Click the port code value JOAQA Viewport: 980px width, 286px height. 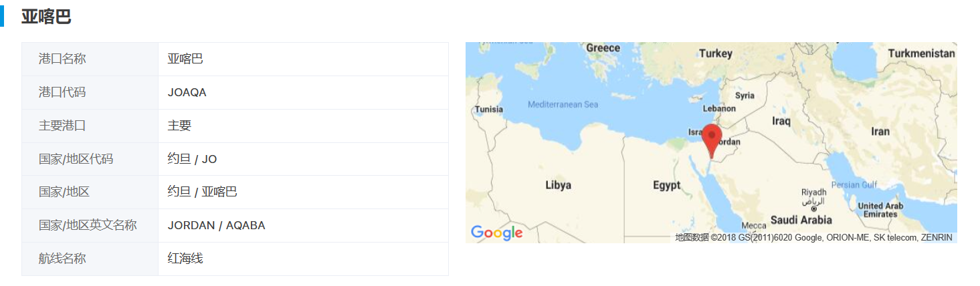187,92
